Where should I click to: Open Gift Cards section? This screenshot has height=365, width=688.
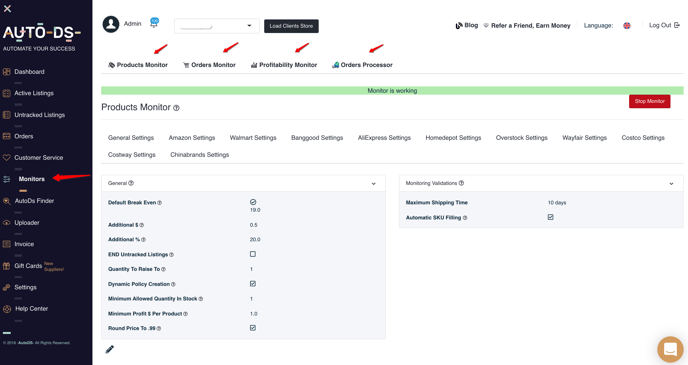pyautogui.click(x=28, y=266)
